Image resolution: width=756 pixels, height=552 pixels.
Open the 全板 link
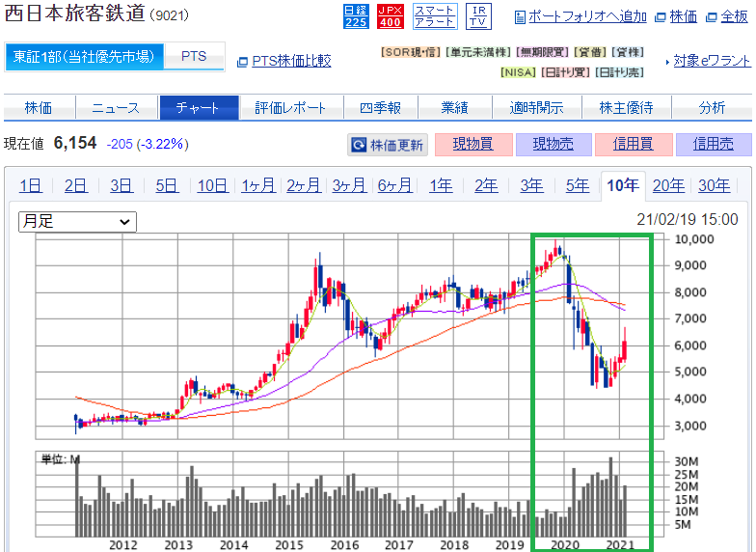(734, 17)
